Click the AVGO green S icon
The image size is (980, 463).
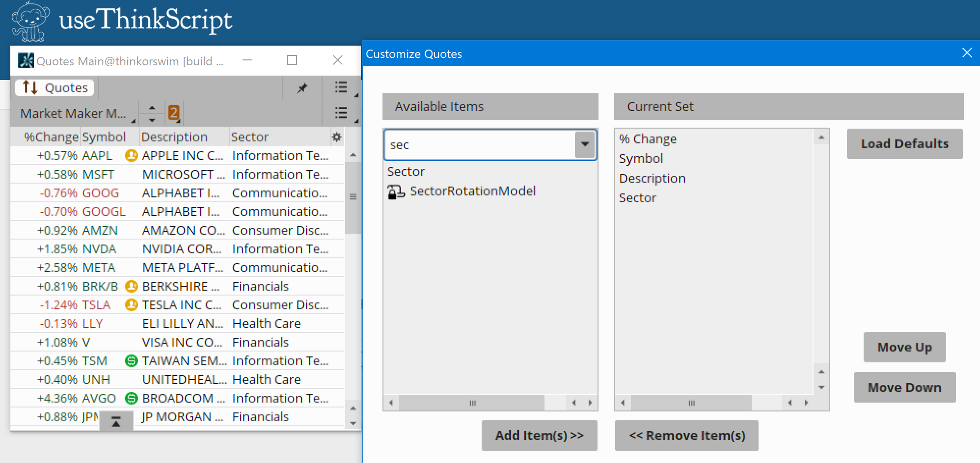tap(132, 398)
